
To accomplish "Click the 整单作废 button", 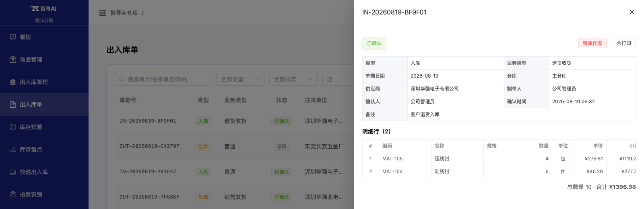I will (x=592, y=43).
